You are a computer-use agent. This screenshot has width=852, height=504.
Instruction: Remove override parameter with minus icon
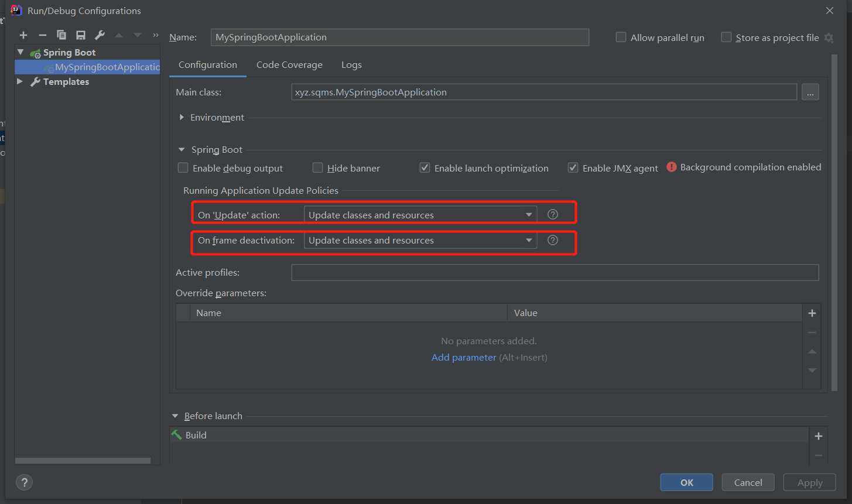click(x=812, y=332)
